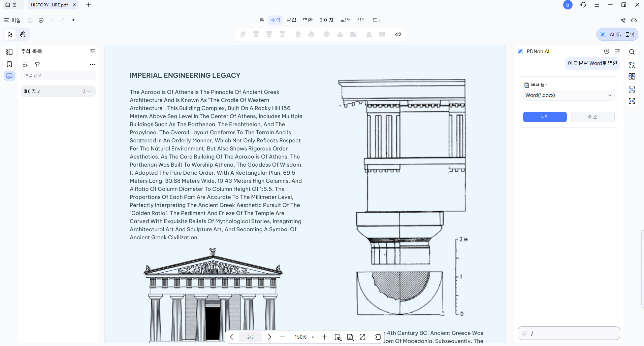Activate the arrow select cursor tool

(10, 34)
